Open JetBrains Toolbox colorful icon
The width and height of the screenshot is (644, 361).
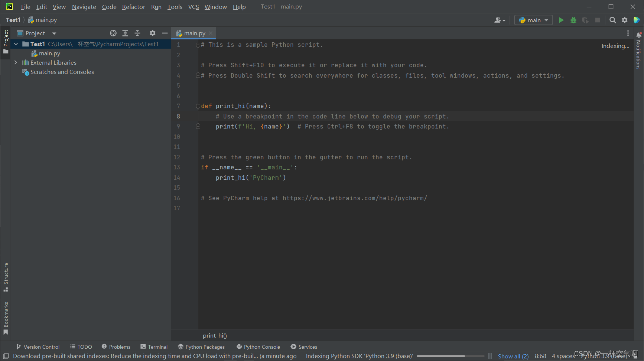[637, 20]
